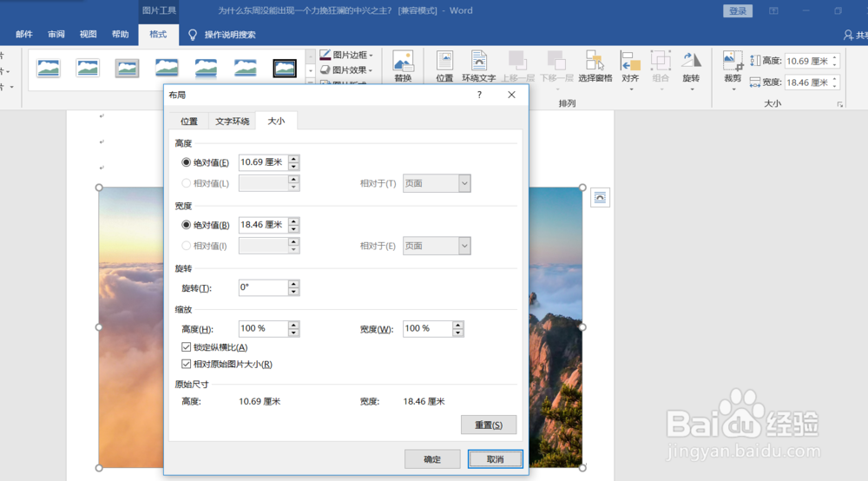Open the 审阅 ribbon tab
This screenshot has width=868, height=481.
click(56, 35)
